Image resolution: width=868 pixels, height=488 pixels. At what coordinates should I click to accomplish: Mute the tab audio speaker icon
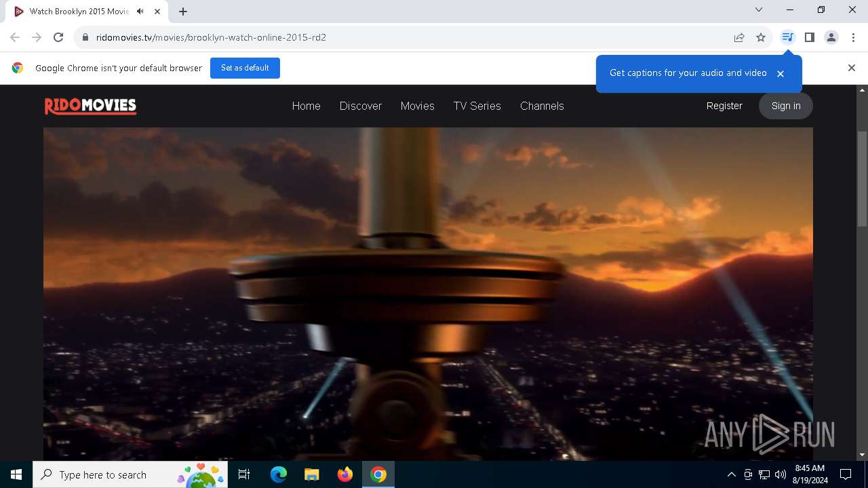140,12
